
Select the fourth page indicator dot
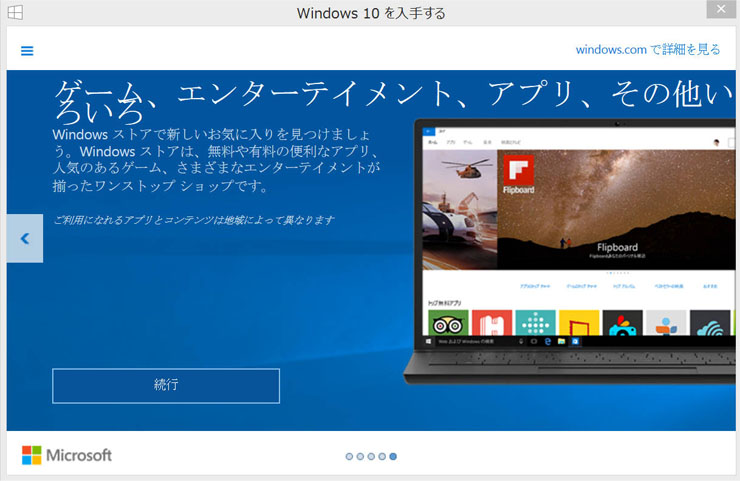382,456
